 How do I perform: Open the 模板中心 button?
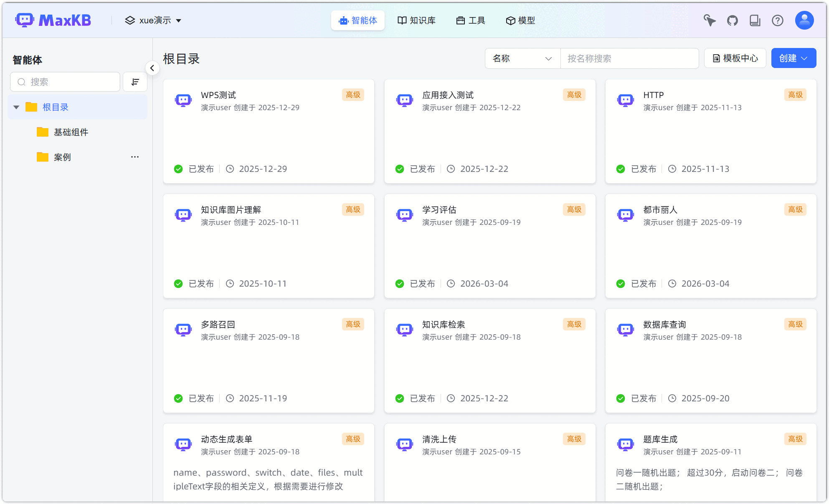(735, 58)
